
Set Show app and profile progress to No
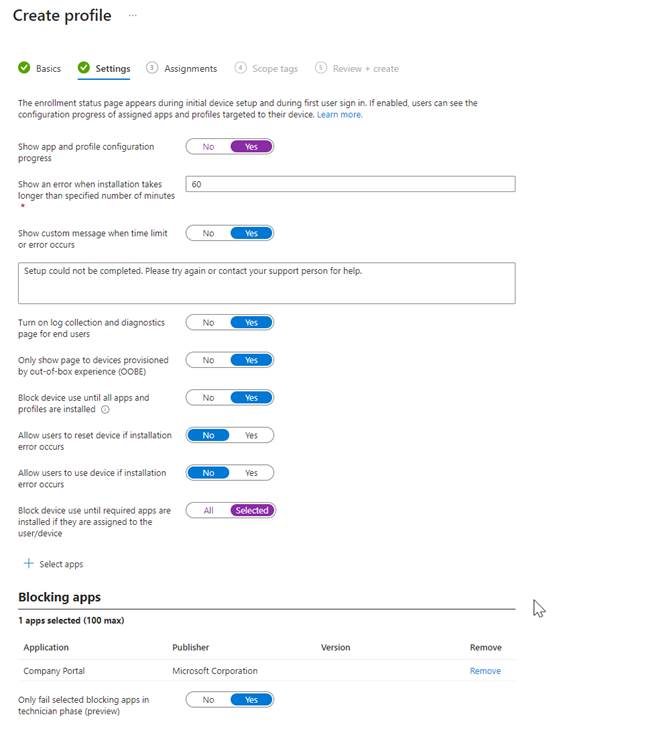pos(208,147)
